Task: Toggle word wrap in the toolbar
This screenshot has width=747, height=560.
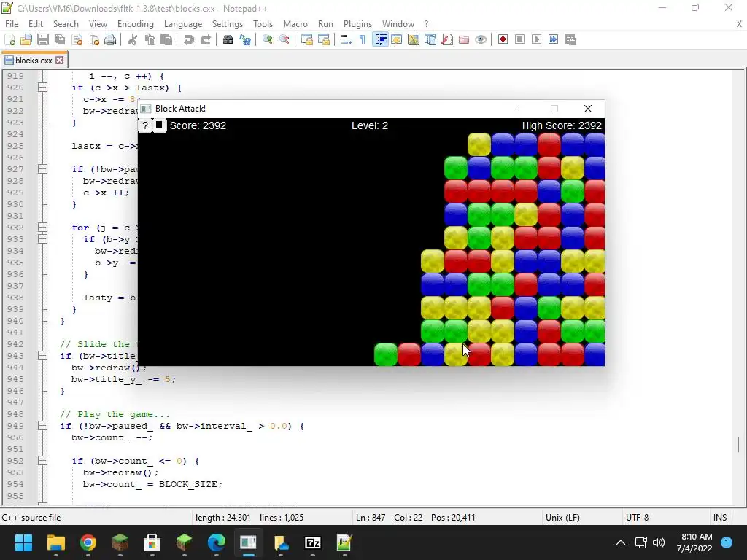Action: 347,39
